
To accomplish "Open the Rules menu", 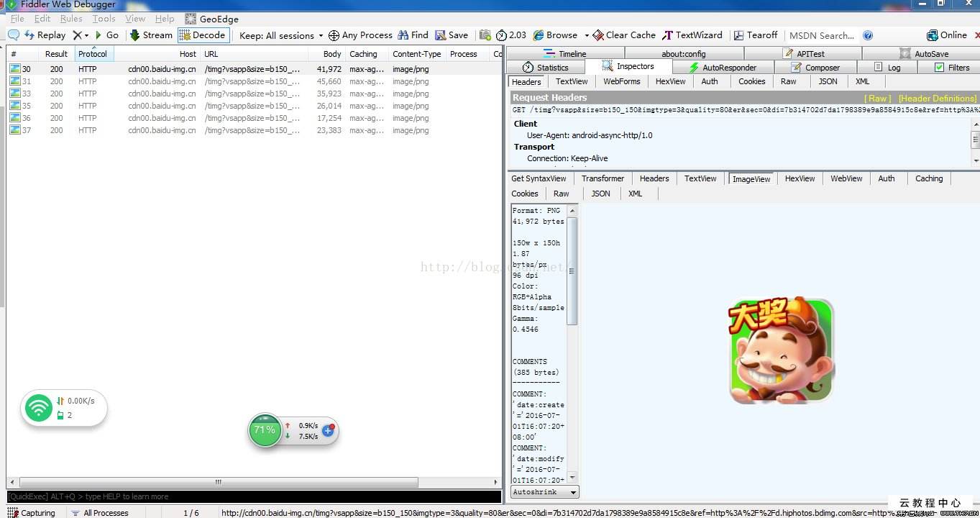I will tap(71, 19).
